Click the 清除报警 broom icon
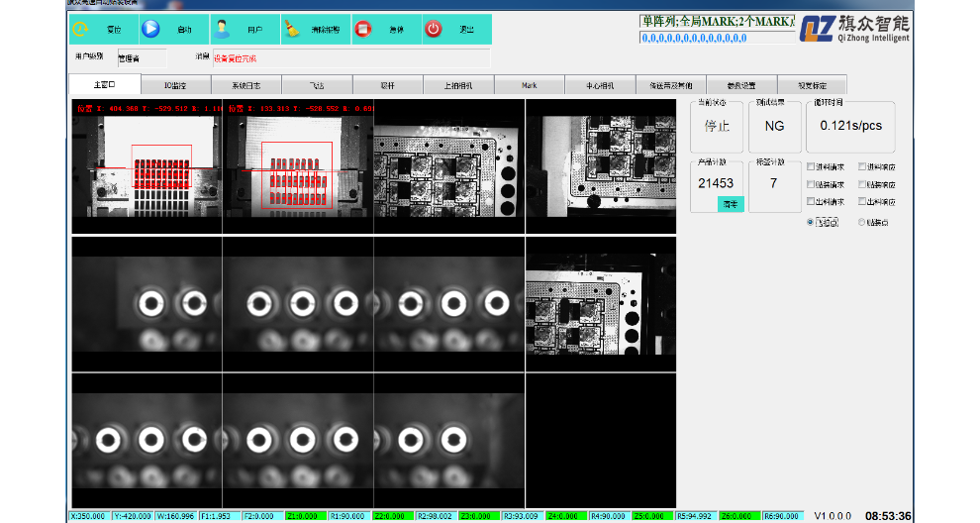 (293, 29)
